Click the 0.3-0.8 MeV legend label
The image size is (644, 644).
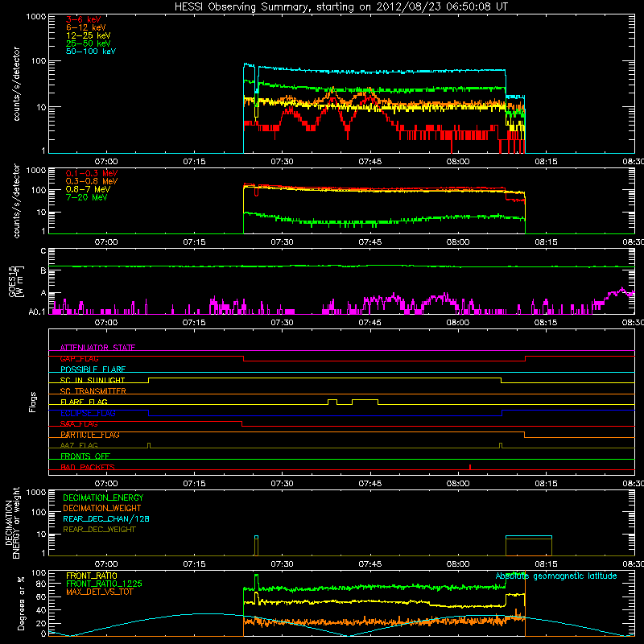click(92, 181)
